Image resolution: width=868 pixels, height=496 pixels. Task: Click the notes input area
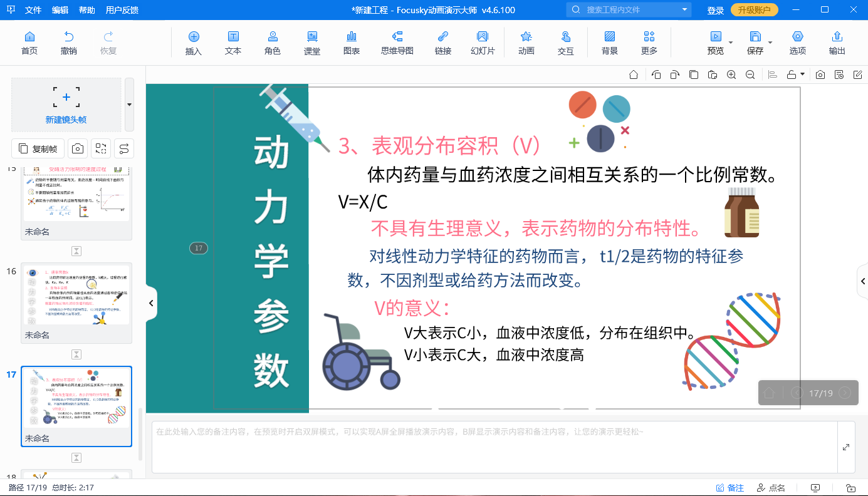tap(494, 447)
